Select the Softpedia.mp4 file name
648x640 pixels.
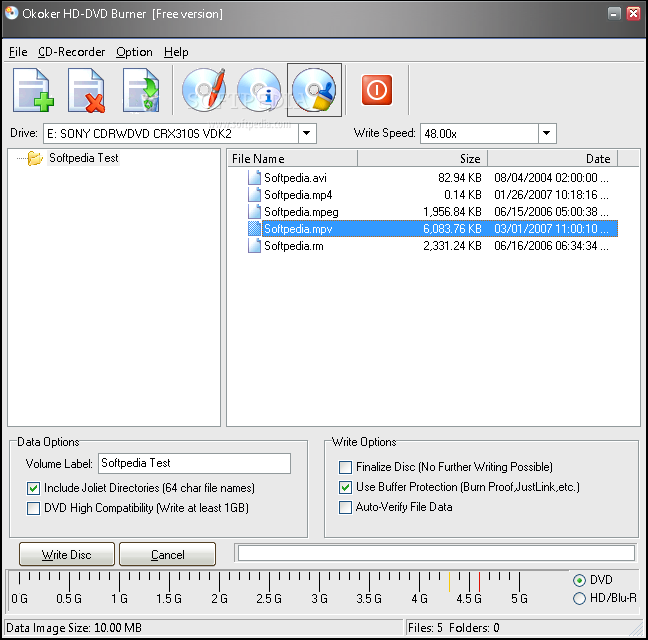(298, 195)
